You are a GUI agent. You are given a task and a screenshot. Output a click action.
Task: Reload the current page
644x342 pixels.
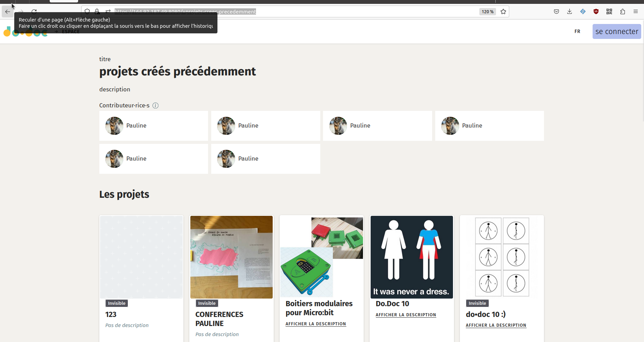point(34,11)
